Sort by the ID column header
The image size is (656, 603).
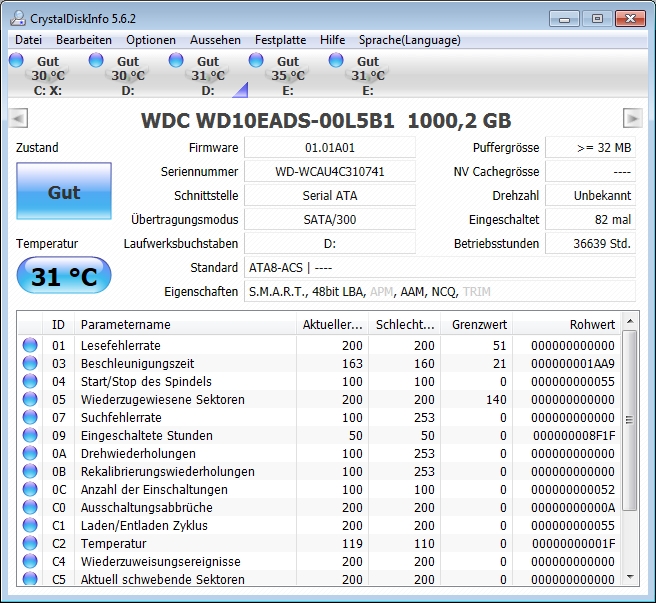pos(58,324)
